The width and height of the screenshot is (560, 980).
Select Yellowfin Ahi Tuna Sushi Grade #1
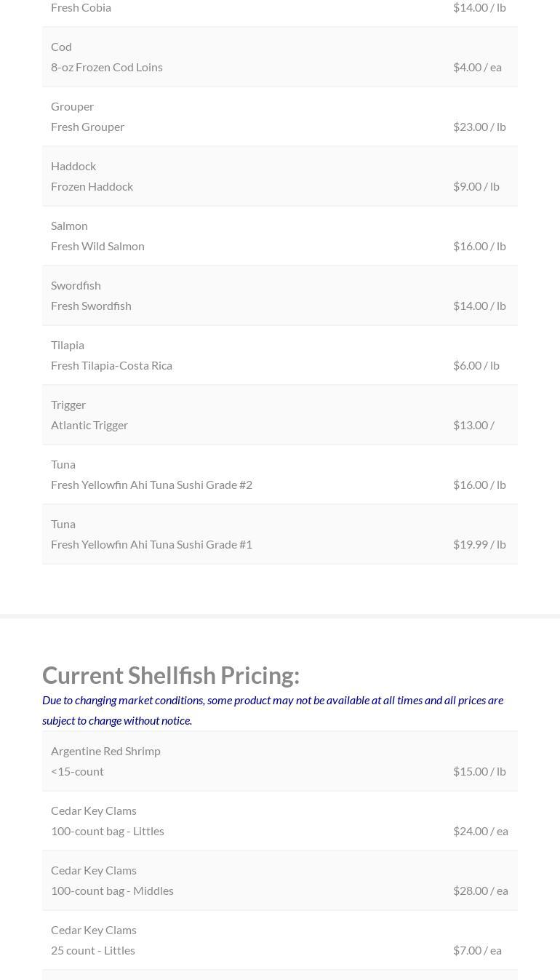[x=151, y=544]
